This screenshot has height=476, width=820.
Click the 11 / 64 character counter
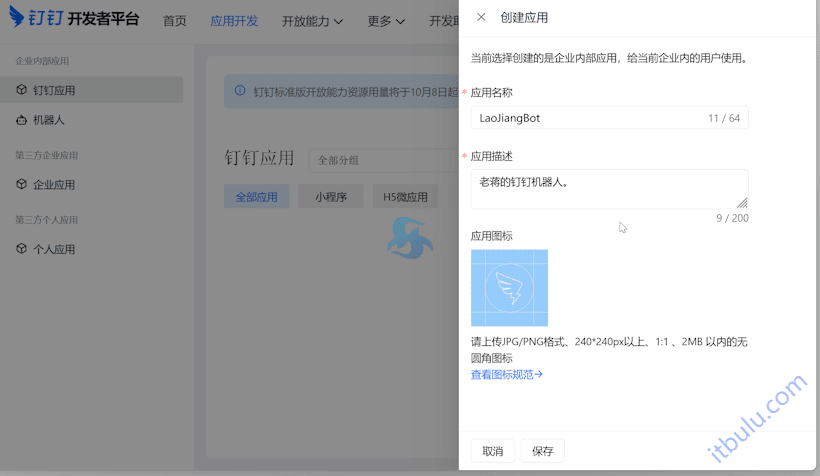[724, 118]
